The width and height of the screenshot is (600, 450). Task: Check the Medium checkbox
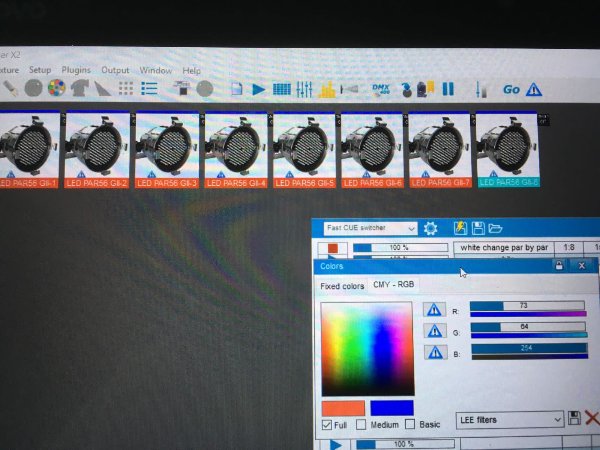(x=360, y=424)
